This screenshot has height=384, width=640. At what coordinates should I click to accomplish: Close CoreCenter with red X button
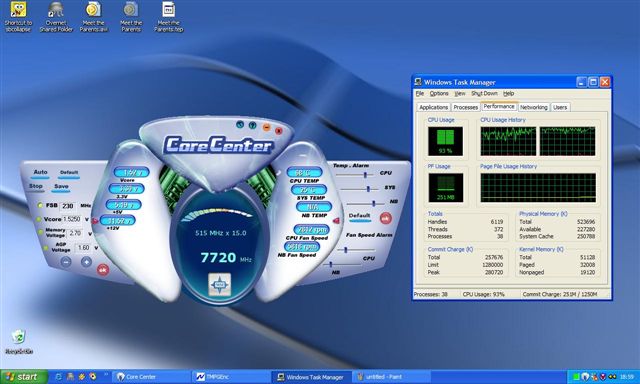click(x=279, y=131)
